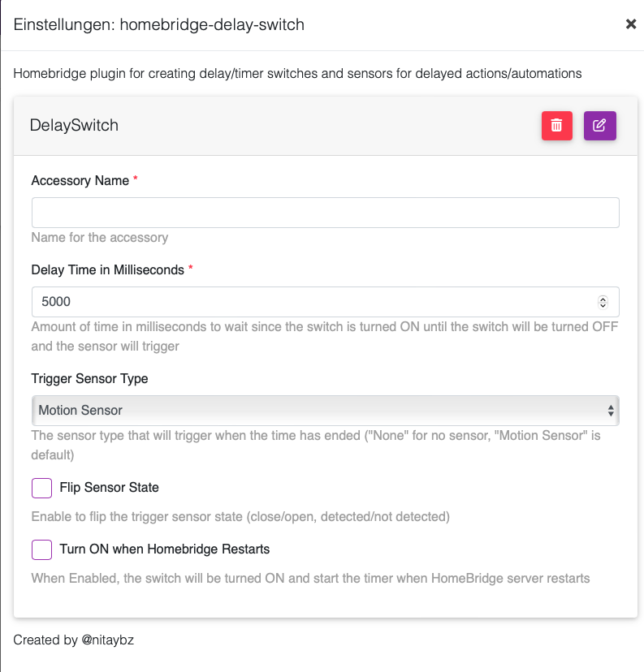Click the "Trigger Sensor Type" label
Viewport: 644px width, 672px height.
coord(89,379)
